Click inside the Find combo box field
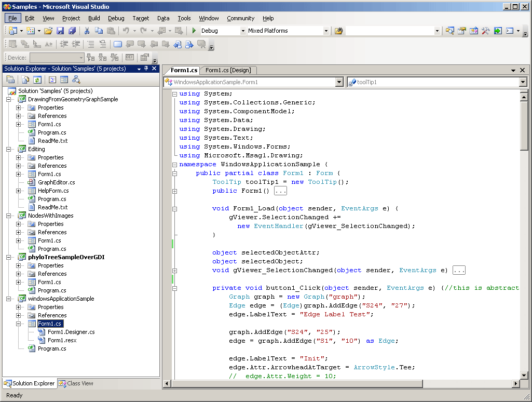Viewport: 532px width, 402px height. [389, 31]
